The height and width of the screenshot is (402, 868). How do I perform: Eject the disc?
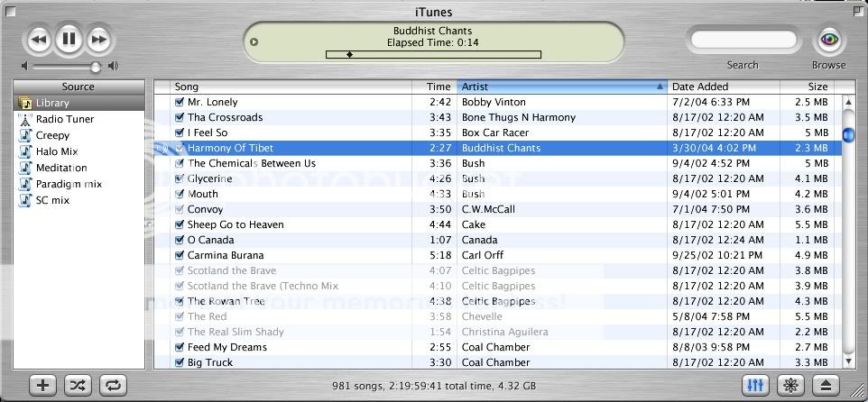click(x=826, y=385)
